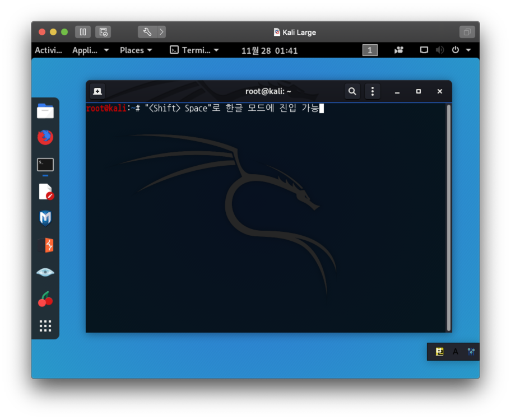Click the display indicator in top bar

pos(424,50)
